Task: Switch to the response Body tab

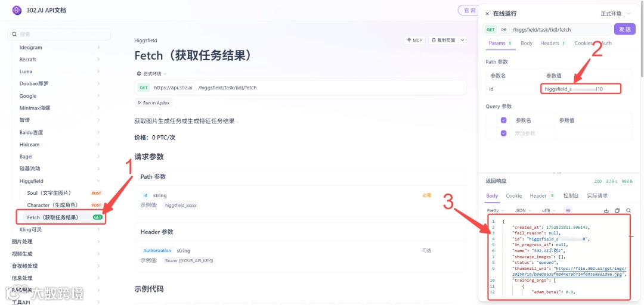Action: point(492,196)
